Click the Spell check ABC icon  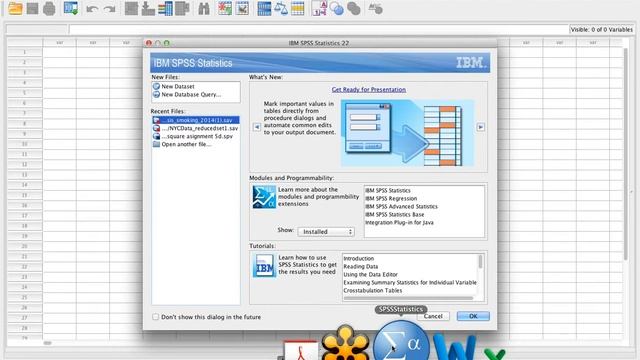coord(375,9)
